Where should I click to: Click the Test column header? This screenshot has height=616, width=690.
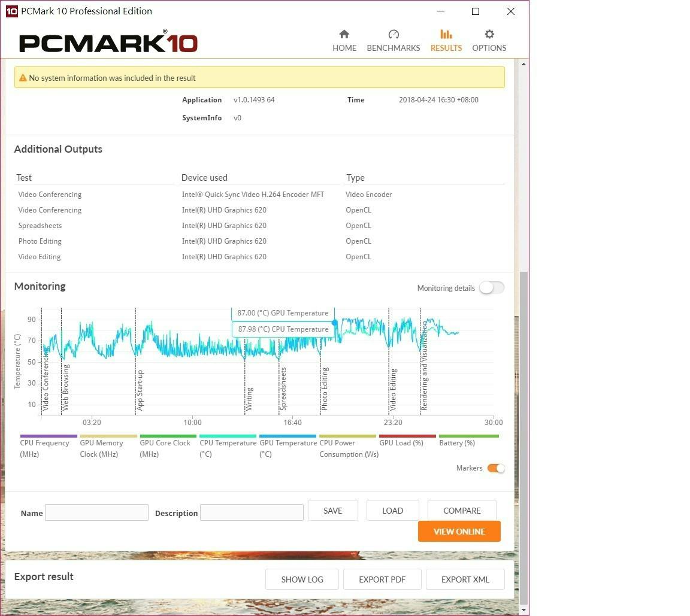coord(24,178)
